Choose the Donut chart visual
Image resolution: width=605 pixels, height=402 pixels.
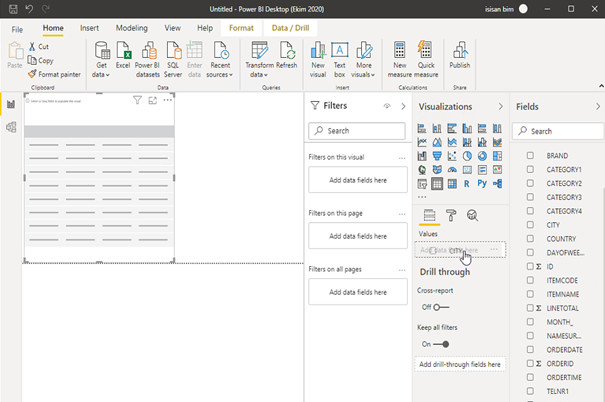tap(482, 156)
